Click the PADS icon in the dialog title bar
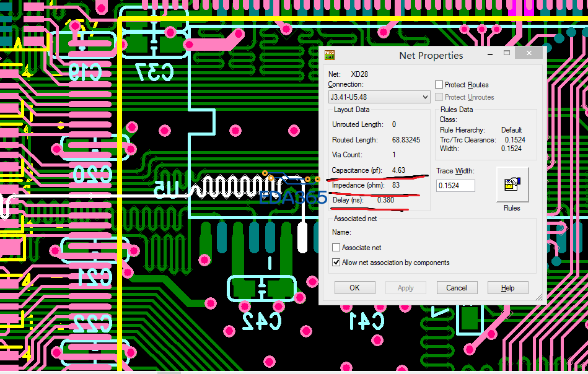 tap(330, 55)
